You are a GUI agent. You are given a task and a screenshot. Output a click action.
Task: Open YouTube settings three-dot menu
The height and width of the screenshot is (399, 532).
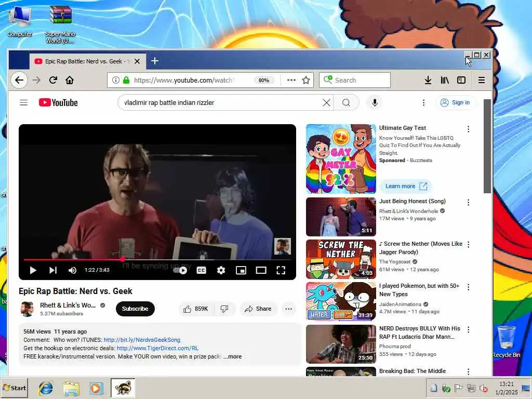[x=423, y=102]
